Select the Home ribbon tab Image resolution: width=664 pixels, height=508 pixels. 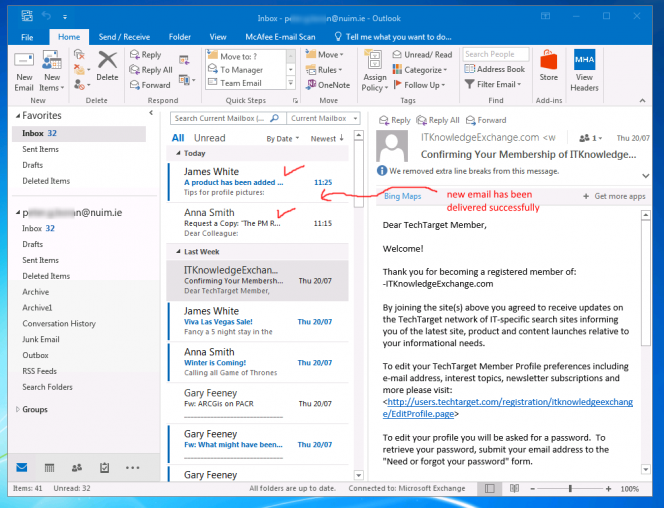tap(69, 37)
